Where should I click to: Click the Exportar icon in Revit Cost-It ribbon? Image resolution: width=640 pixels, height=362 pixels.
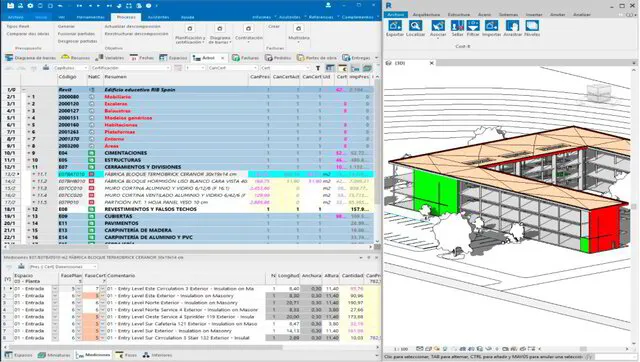(x=395, y=26)
